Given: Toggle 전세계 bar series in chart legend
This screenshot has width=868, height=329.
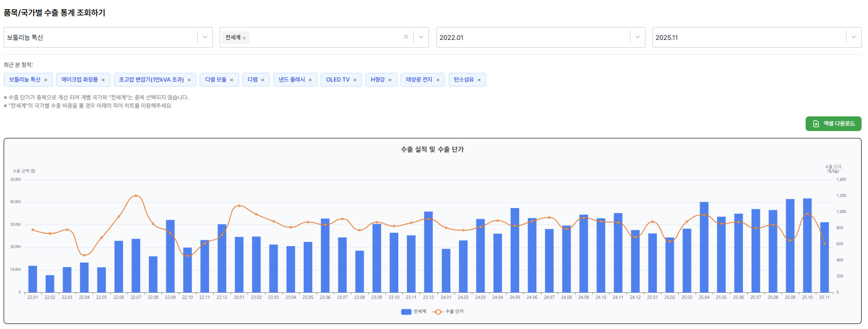Looking at the screenshot, I should 414,312.
